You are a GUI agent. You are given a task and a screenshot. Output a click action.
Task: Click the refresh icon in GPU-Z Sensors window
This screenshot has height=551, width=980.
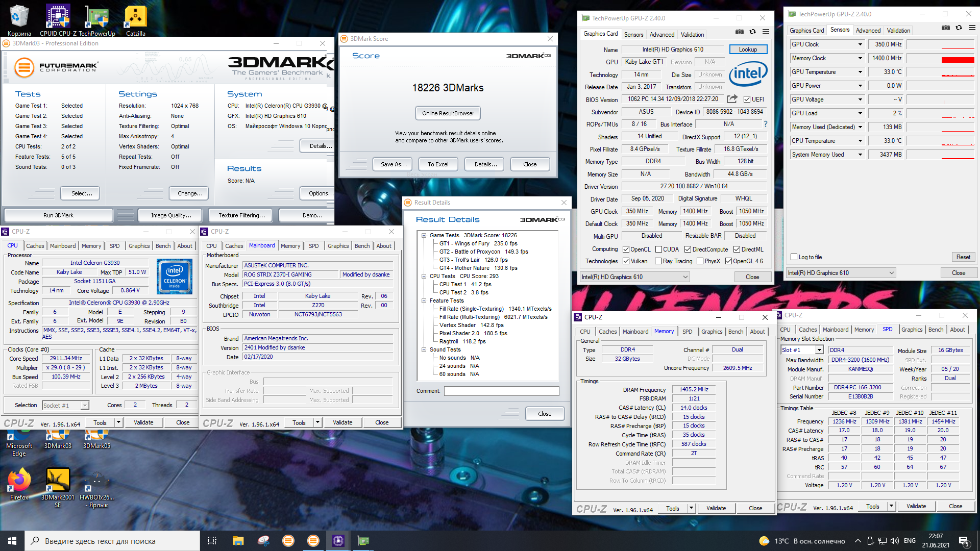tap(959, 28)
